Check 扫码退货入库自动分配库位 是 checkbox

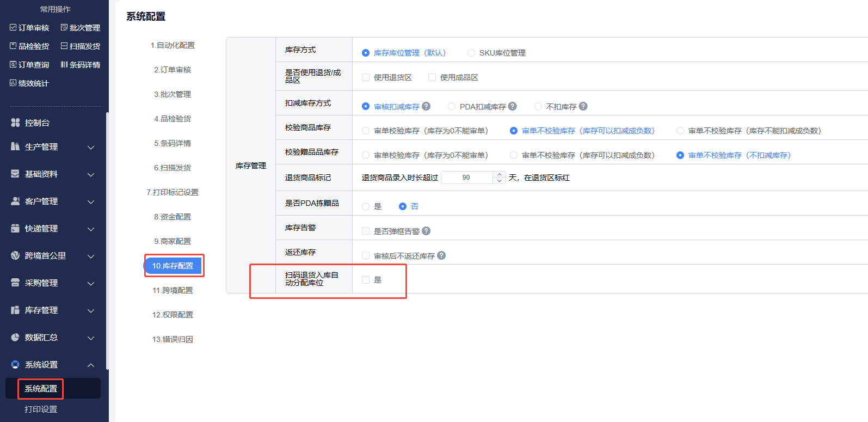coord(366,280)
